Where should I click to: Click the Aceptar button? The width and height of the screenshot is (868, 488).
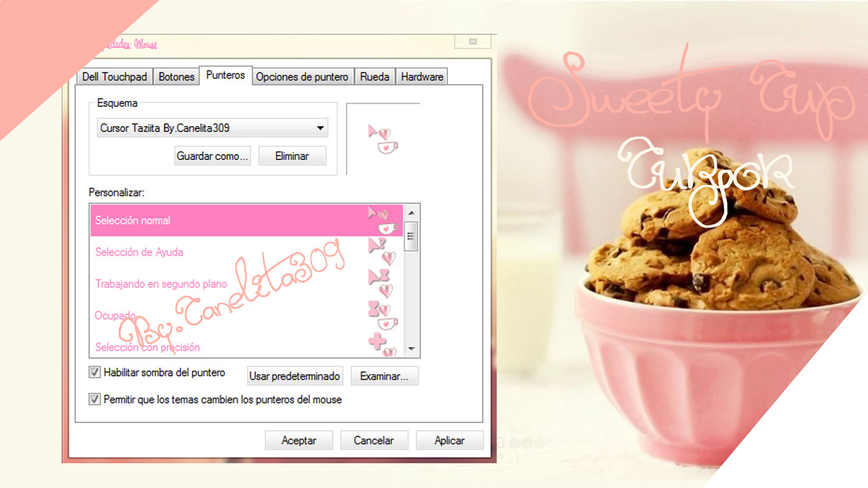pyautogui.click(x=299, y=440)
